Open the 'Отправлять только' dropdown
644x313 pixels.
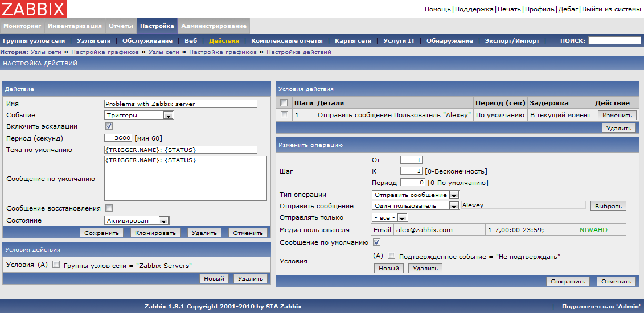(389, 217)
